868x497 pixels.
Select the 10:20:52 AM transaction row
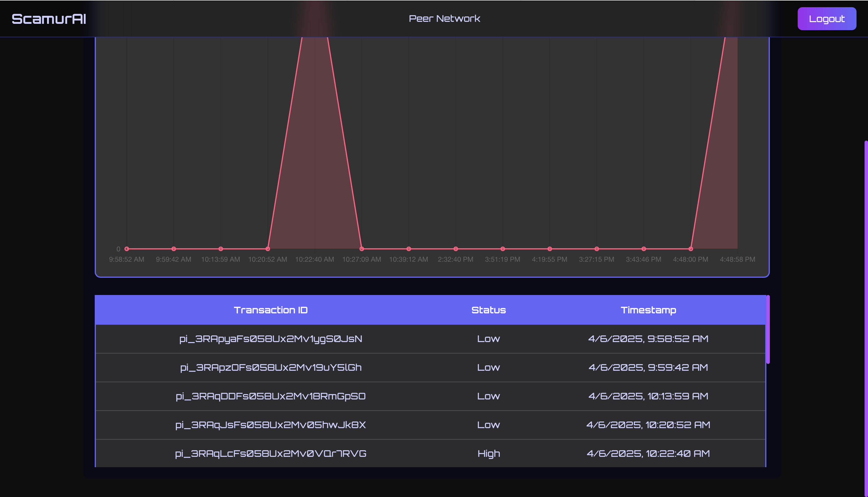648,425
